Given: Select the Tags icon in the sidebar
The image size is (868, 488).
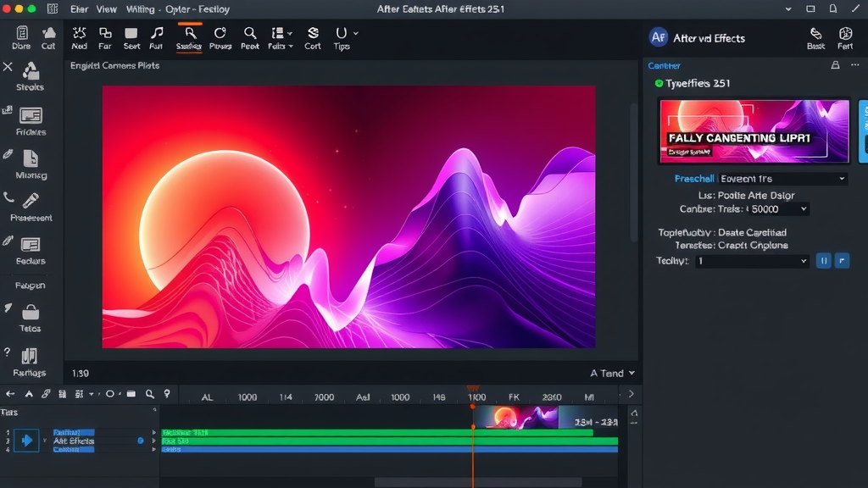Looking at the screenshot, I should (31, 311).
